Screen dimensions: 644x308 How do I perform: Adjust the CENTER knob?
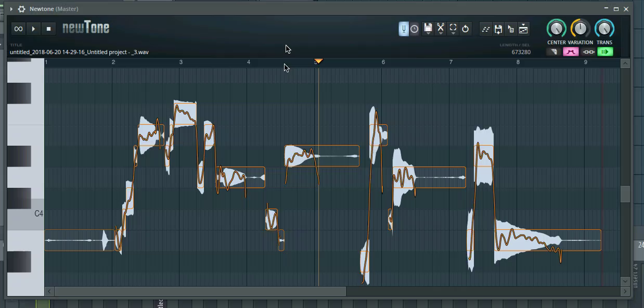point(556,29)
